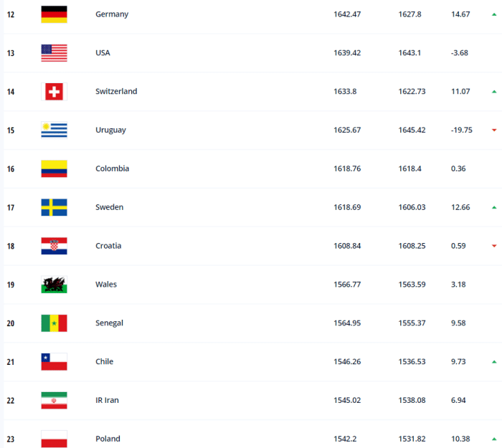
Task: Click rank number 19 for Wales
Action: pos(11,285)
